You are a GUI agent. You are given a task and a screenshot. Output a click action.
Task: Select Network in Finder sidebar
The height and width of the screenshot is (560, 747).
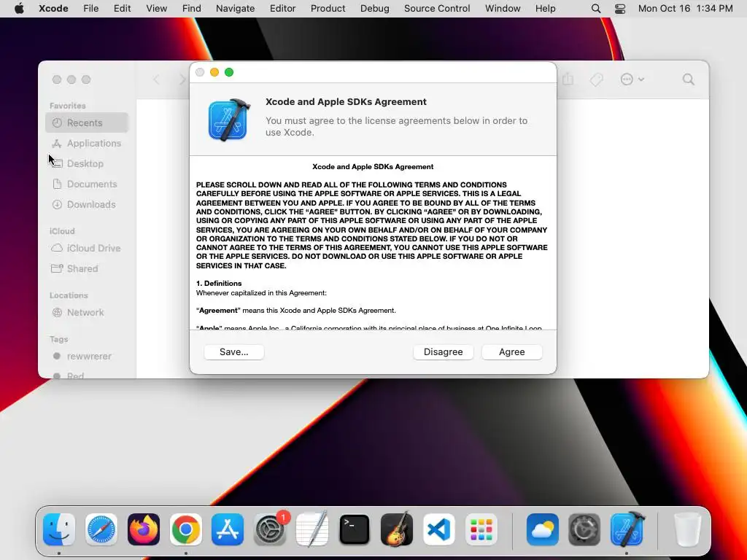[88, 312]
